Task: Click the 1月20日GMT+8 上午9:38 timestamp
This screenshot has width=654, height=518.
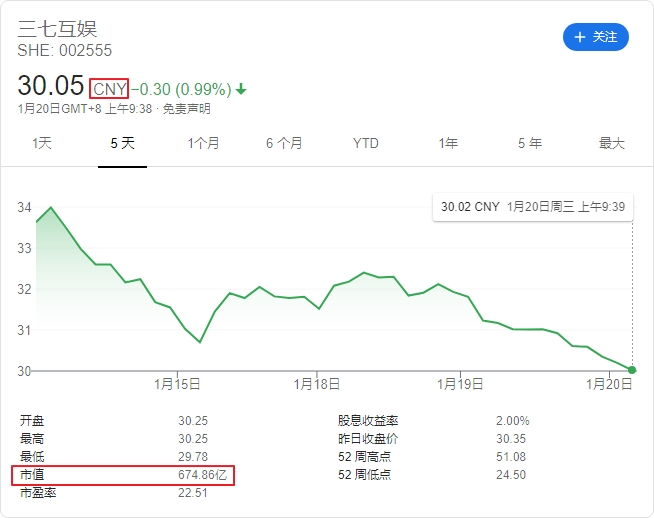Action: coord(85,109)
